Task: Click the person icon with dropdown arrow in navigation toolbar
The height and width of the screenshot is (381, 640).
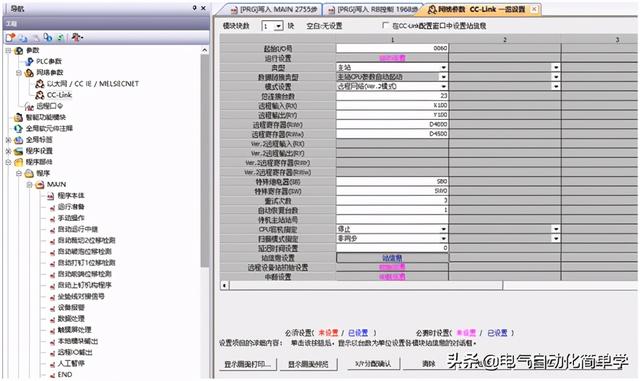Action: pyautogui.click(x=77, y=38)
